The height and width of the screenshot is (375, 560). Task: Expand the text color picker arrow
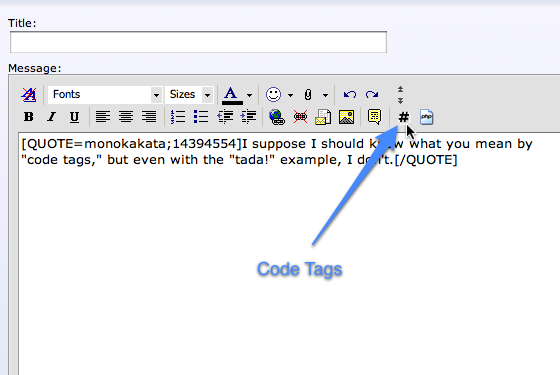pos(249,95)
